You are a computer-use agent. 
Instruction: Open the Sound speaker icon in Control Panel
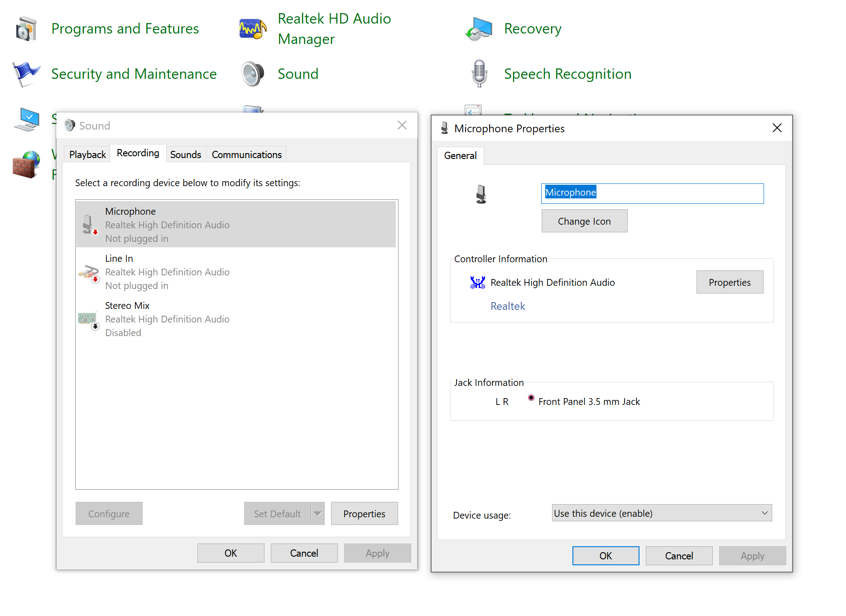click(x=253, y=74)
